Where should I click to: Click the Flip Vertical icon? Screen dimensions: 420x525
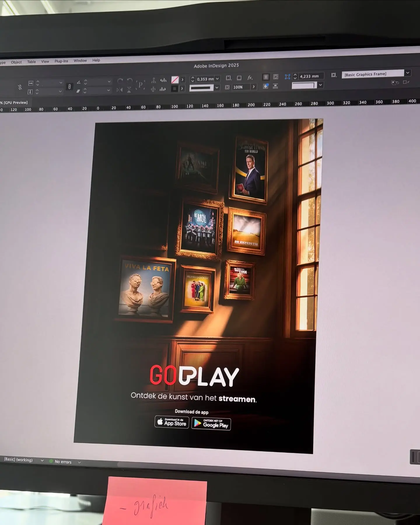[129, 90]
